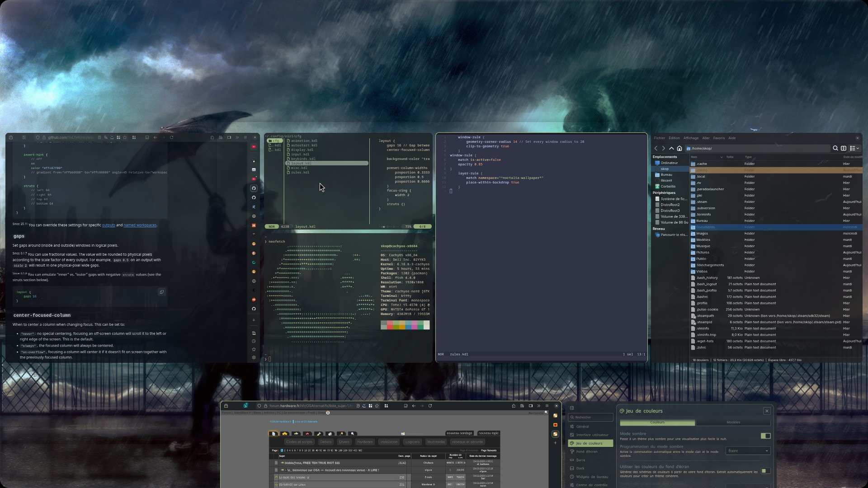The image size is (868, 488).
Task: Click the Nom column sort chevron
Action: pyautogui.click(x=722, y=157)
